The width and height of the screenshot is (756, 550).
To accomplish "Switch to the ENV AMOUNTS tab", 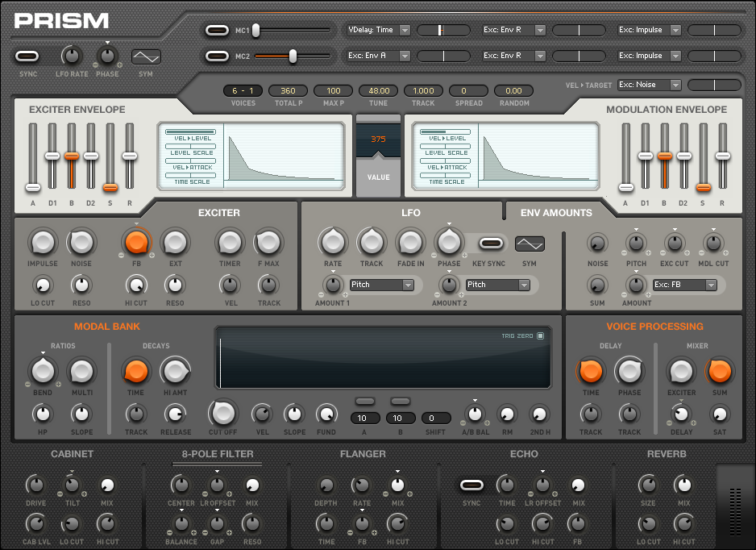I will pos(555,213).
